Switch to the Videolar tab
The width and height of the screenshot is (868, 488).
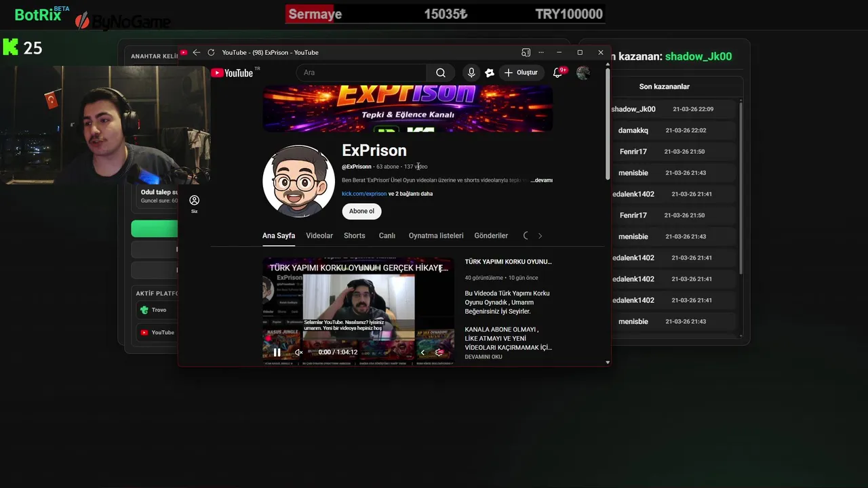pyautogui.click(x=319, y=236)
